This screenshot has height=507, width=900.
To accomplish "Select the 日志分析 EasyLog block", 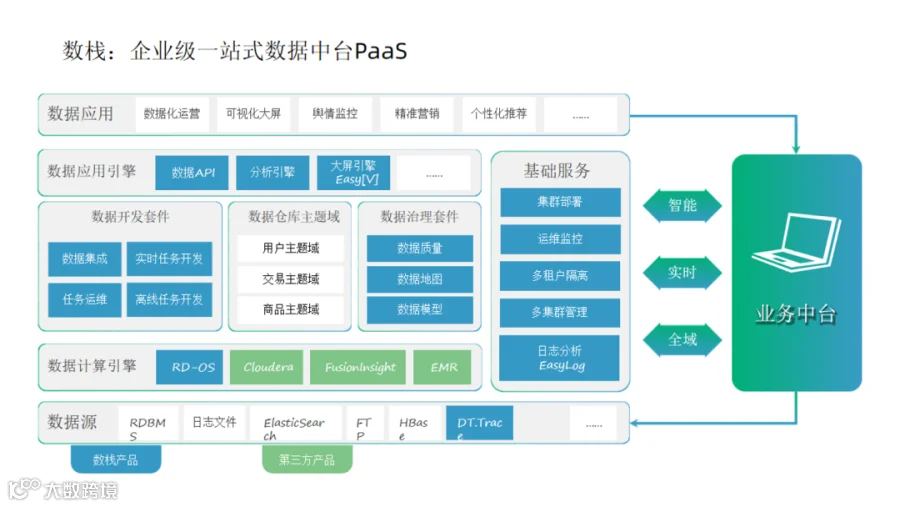I will pos(560,358).
